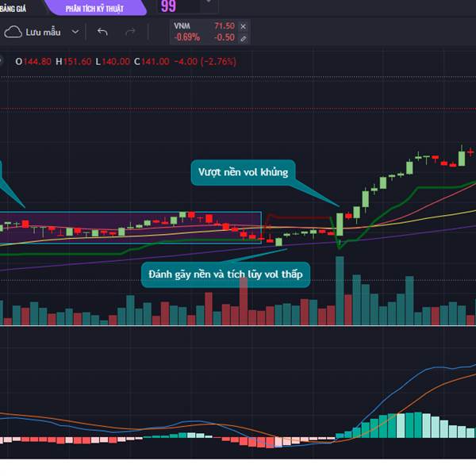The height and width of the screenshot is (476, 476).
Task: Click the Lưu mẫu cloud save button
Action: coord(33,33)
